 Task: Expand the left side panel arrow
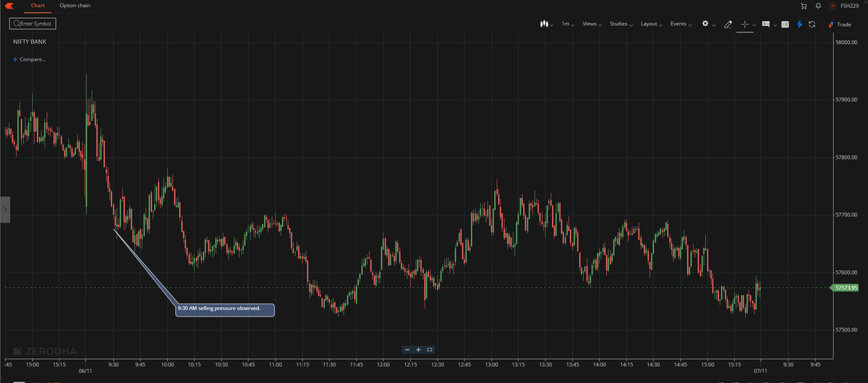point(4,210)
